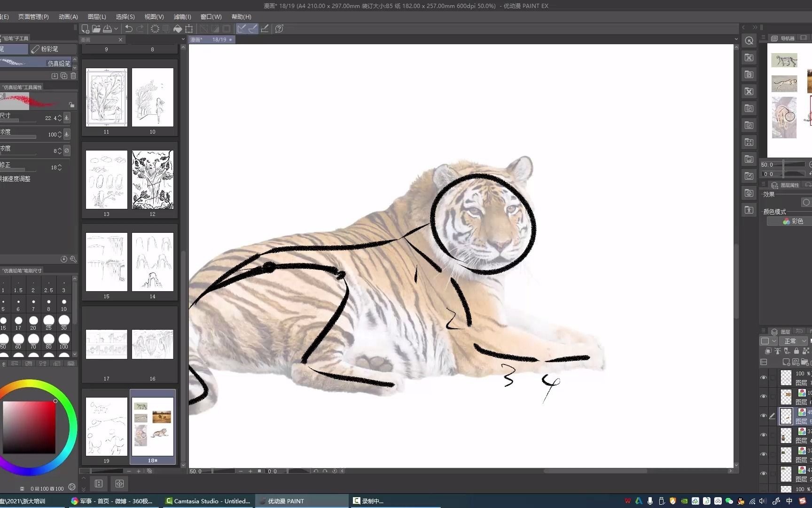Click the Undo arrow icon

pyautogui.click(x=128, y=29)
